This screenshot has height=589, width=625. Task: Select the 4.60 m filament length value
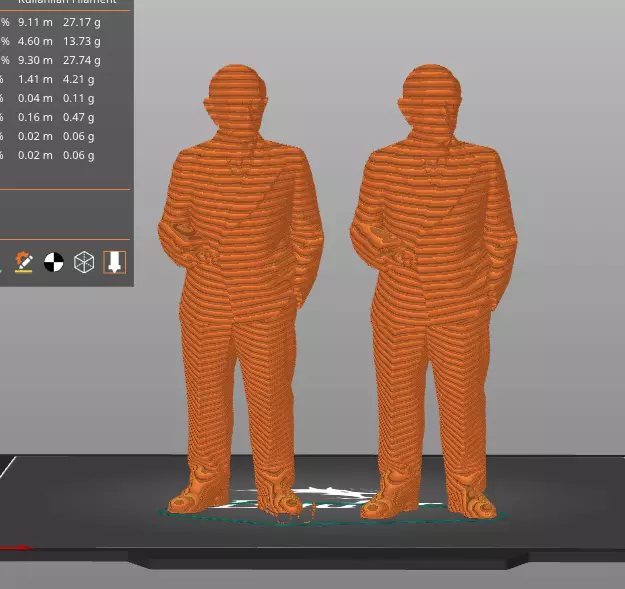[x=35, y=41]
